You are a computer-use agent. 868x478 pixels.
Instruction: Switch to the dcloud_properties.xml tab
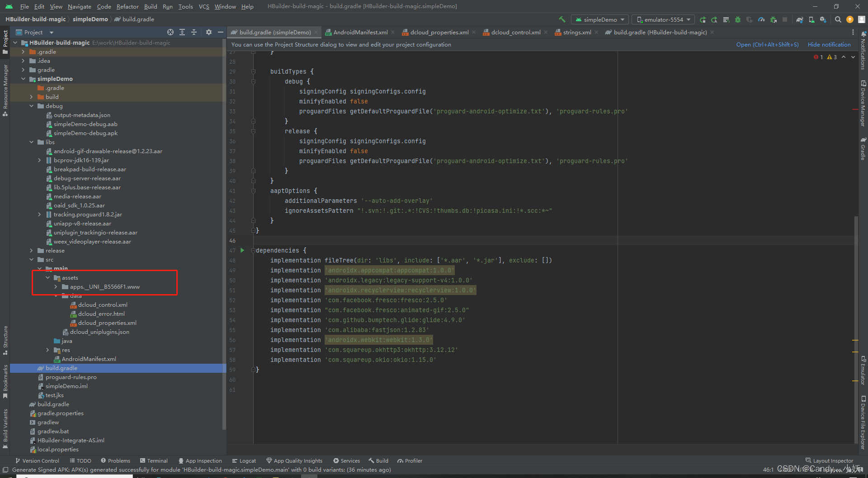[x=439, y=32]
